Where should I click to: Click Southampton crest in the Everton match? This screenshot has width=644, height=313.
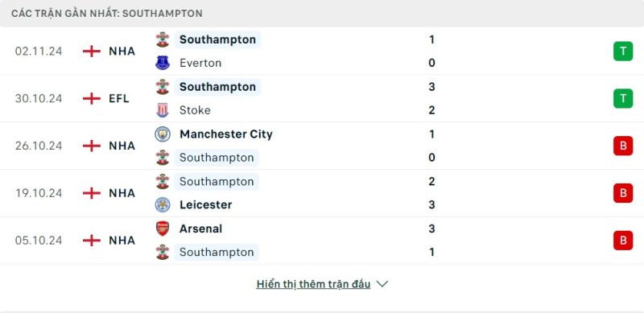coord(163,39)
